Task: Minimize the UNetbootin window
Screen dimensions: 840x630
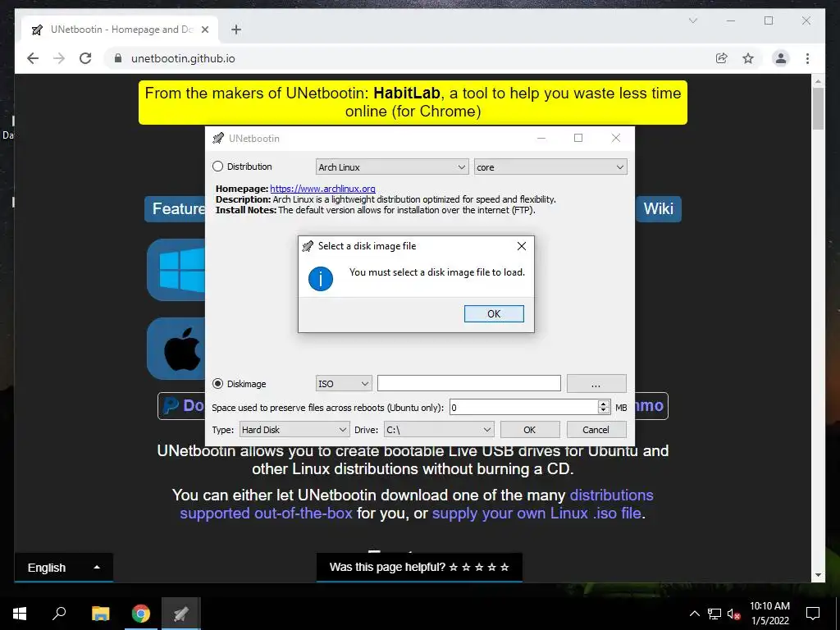Action: pyautogui.click(x=541, y=138)
